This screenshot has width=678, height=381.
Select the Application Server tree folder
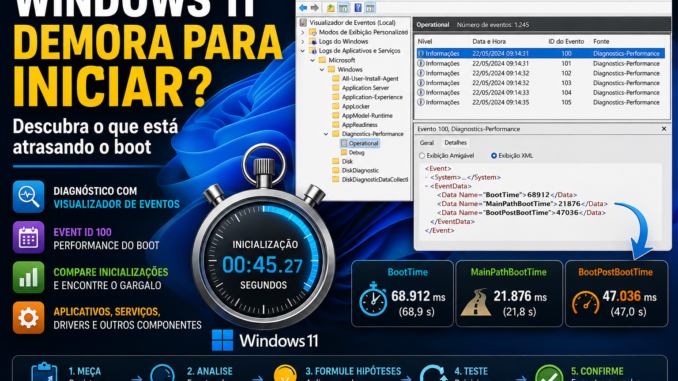(365, 88)
